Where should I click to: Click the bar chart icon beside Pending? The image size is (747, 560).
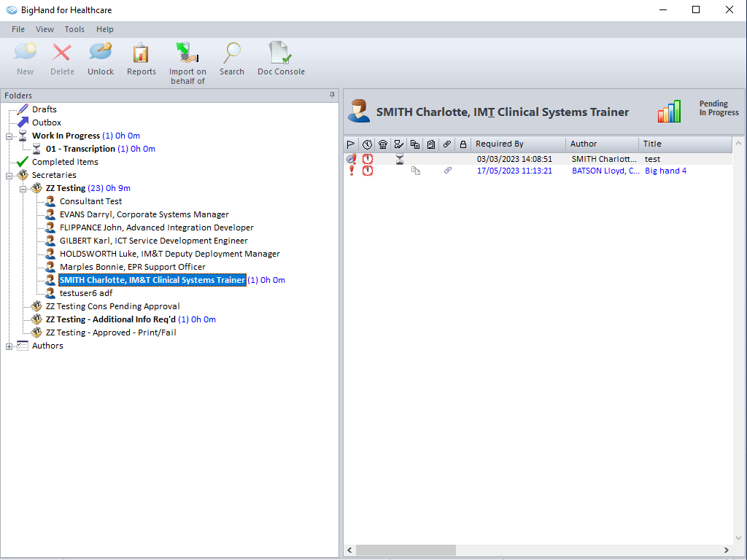[x=670, y=112]
